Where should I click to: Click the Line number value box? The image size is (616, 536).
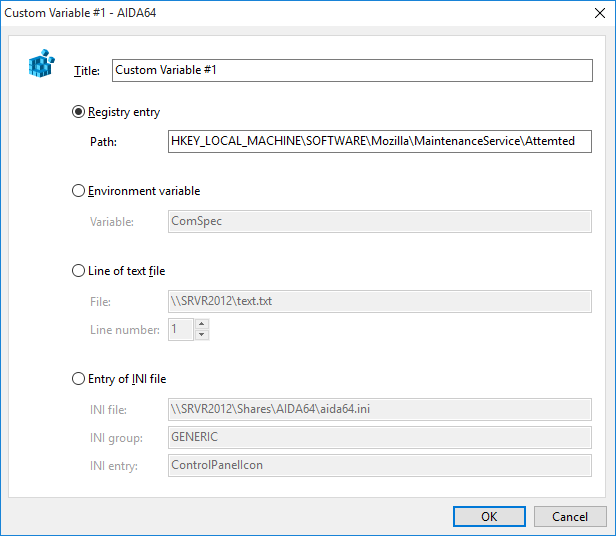coord(181,329)
